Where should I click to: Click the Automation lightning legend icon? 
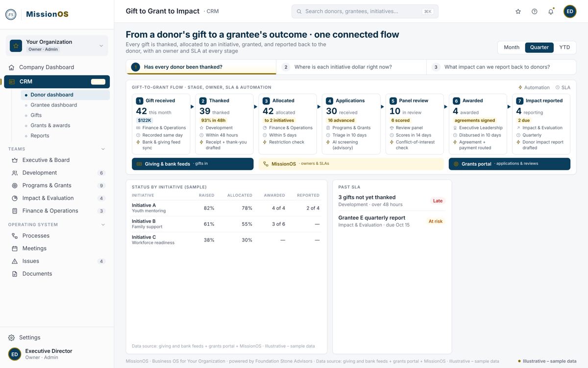(x=520, y=87)
